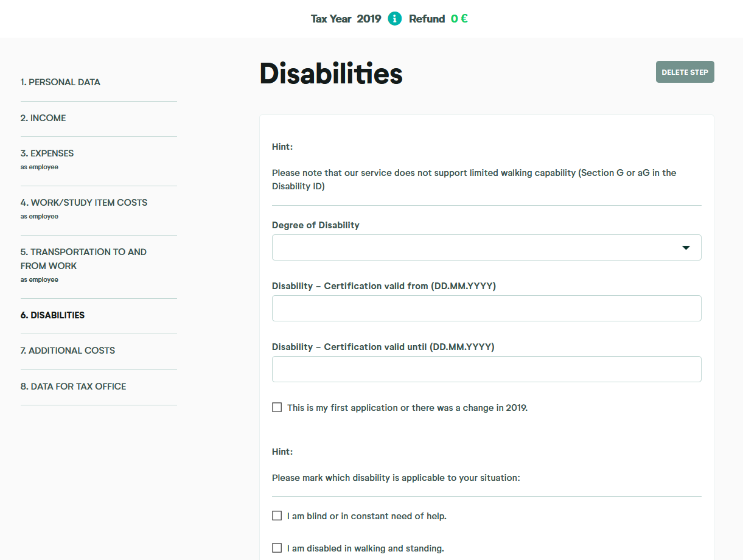743x560 pixels.
Task: Check the blind or constant need of help box
Action: click(277, 516)
